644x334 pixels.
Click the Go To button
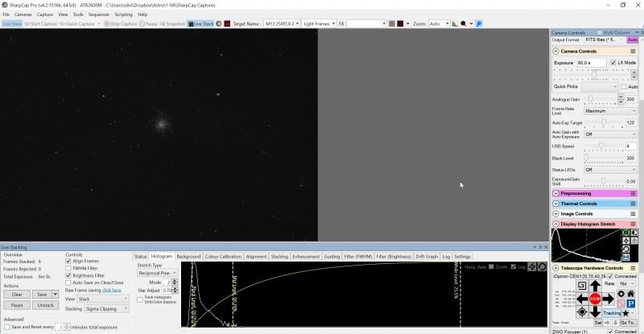[x=629, y=323]
